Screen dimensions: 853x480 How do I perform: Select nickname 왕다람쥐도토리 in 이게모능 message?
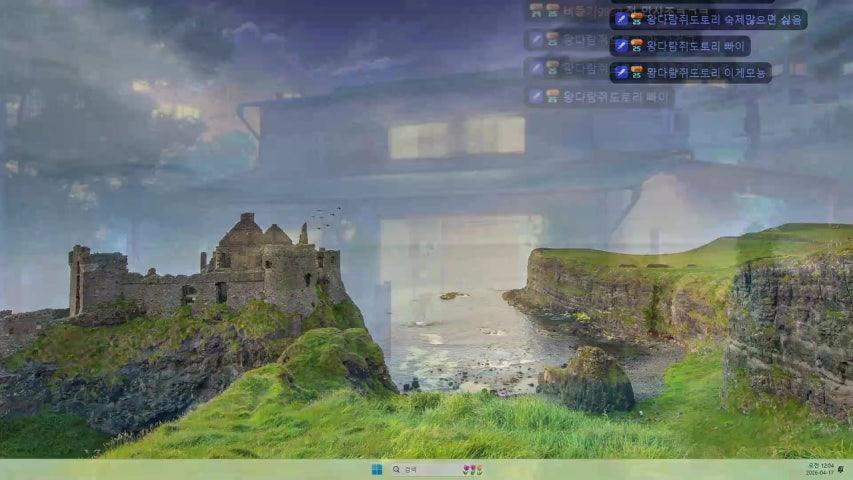680,73
